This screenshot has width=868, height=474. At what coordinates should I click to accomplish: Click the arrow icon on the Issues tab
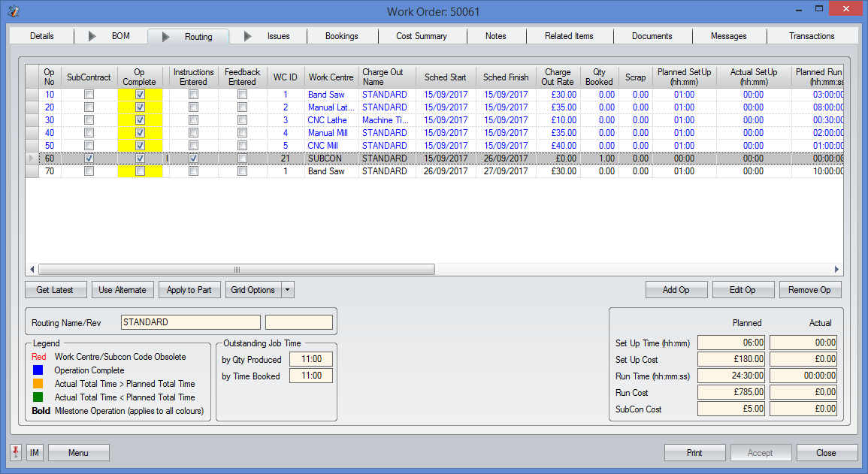247,36
